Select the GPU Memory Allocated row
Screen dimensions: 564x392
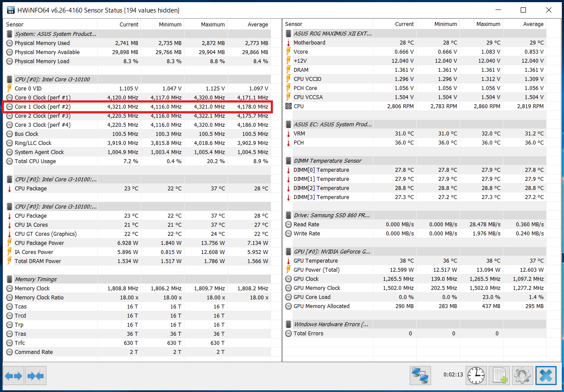[415, 306]
